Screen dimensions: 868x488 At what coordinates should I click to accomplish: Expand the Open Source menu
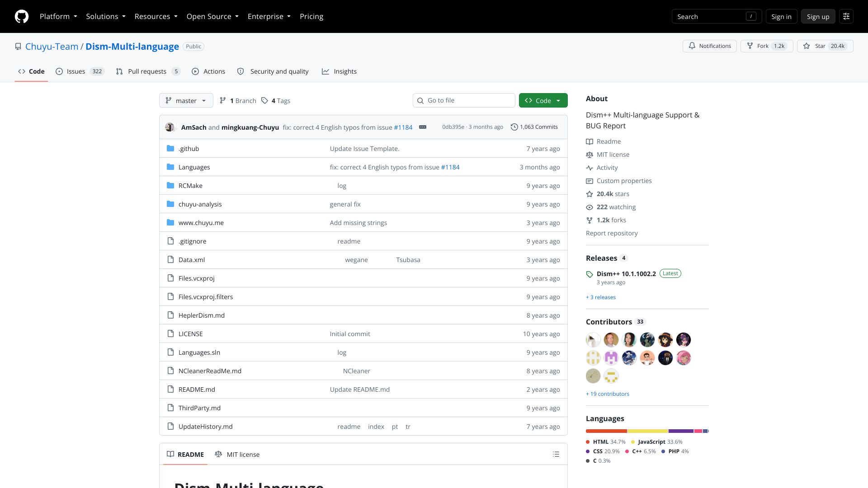pos(212,16)
